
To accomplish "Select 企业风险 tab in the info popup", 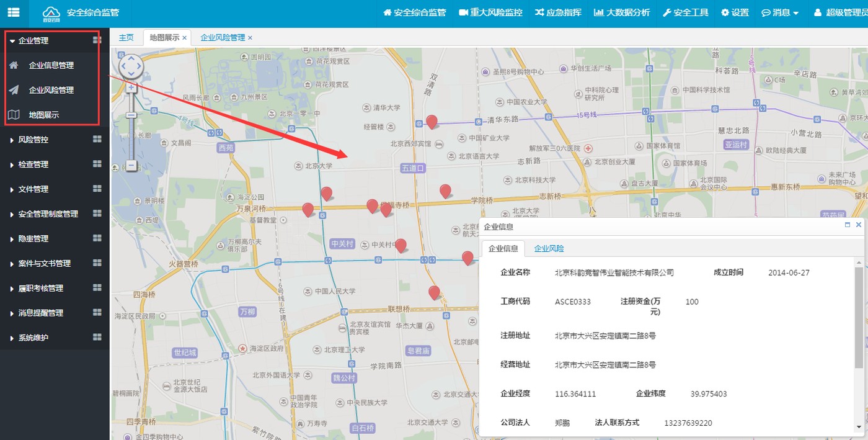I will (549, 248).
